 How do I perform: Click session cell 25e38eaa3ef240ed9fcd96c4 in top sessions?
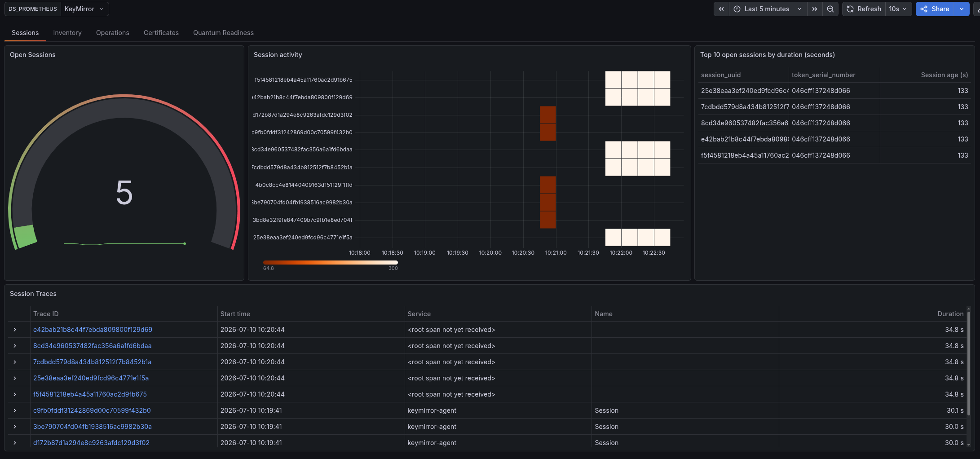click(x=744, y=91)
